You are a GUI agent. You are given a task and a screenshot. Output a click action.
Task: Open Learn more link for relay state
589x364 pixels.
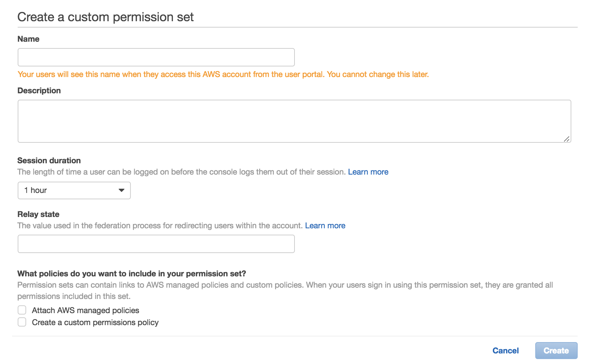click(325, 226)
